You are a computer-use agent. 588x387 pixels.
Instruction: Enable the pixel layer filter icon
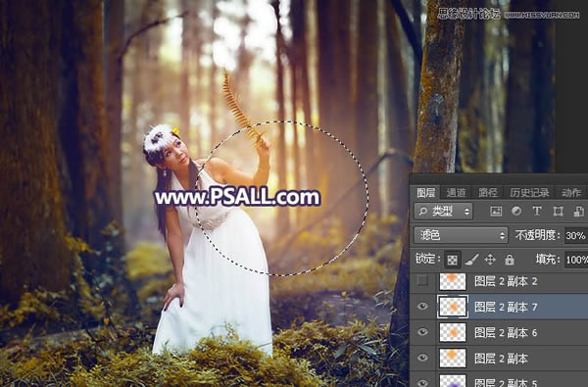click(x=496, y=211)
